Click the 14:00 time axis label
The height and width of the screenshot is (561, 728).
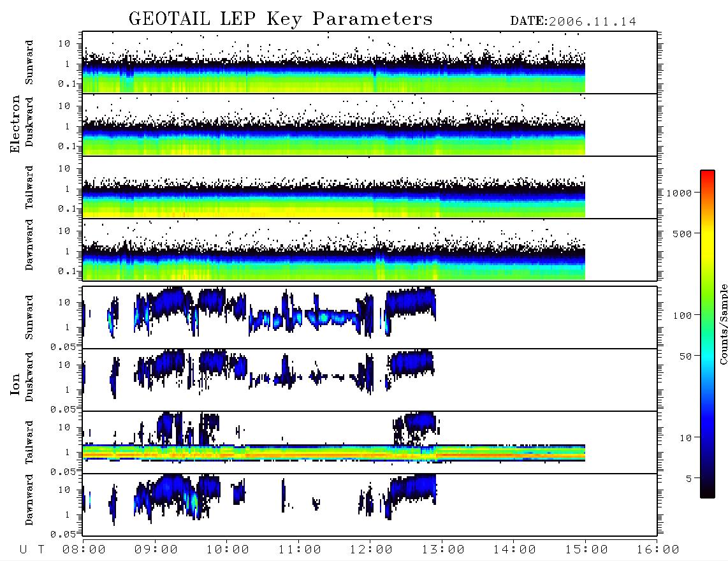514,550
